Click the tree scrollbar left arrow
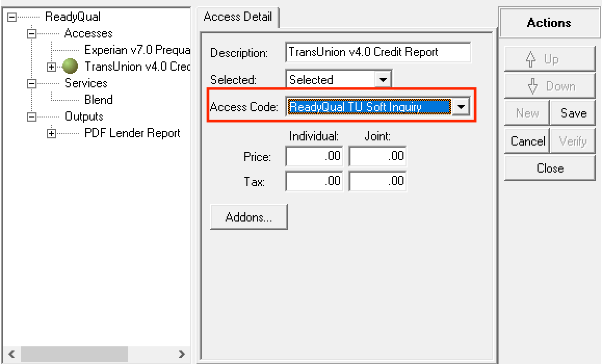This screenshot has width=602, height=364. [x=11, y=354]
